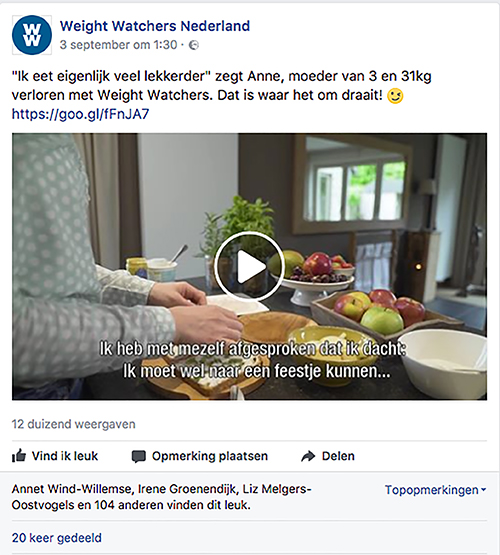Open the Topopmerkingen sort dropdown
The height and width of the screenshot is (555, 500).
436,490
